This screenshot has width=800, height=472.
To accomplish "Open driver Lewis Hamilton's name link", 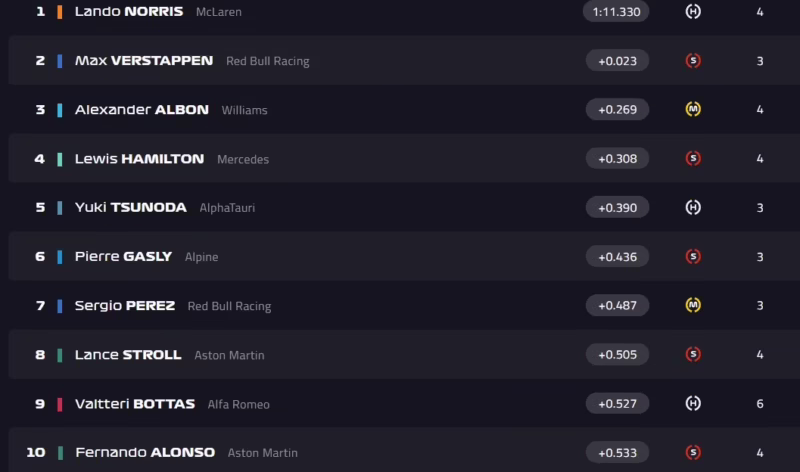I will tap(139, 159).
